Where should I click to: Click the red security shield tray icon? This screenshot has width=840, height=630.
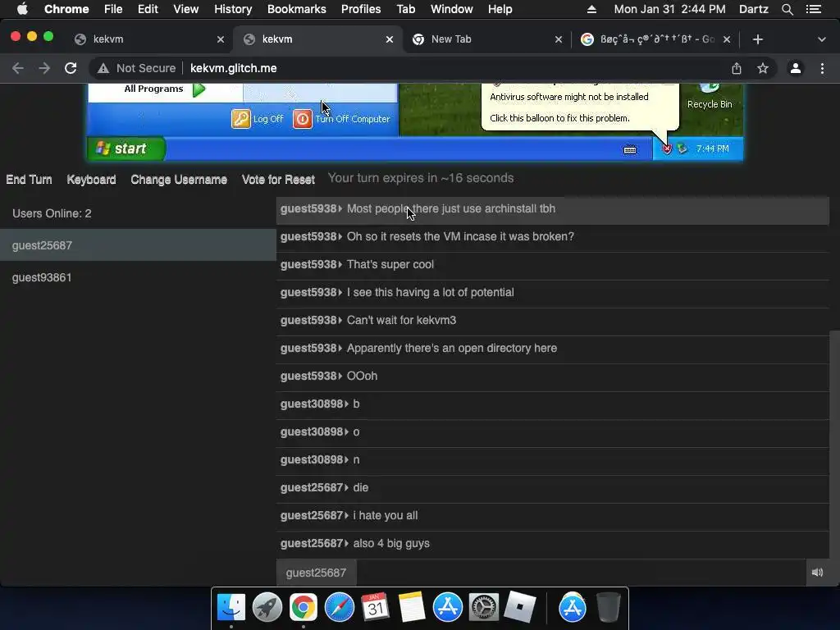(x=667, y=149)
